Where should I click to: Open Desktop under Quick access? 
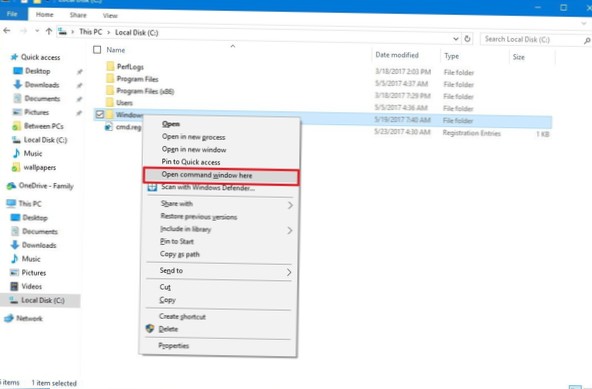click(x=38, y=71)
